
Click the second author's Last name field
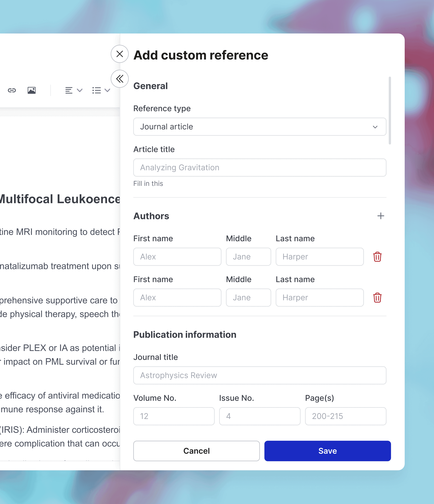pos(319,297)
